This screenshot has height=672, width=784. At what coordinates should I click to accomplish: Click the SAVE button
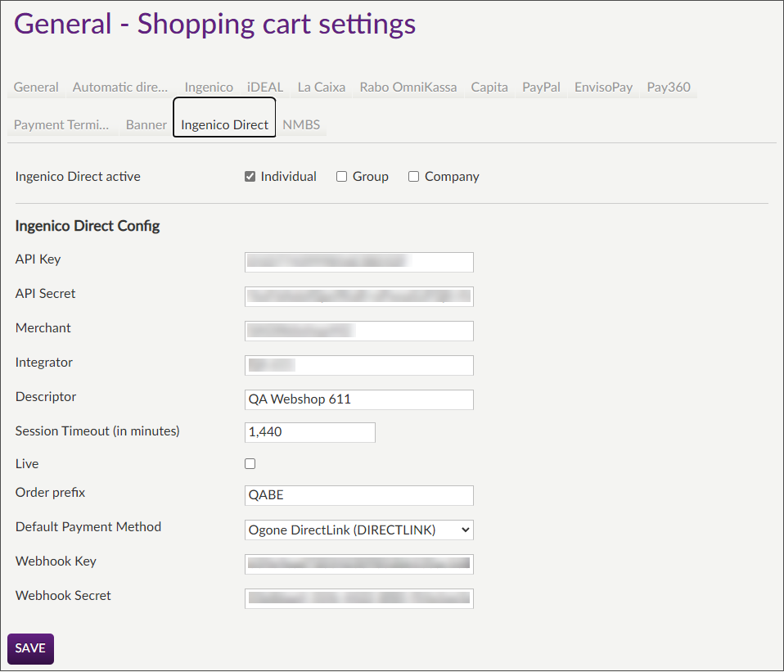coord(30,648)
